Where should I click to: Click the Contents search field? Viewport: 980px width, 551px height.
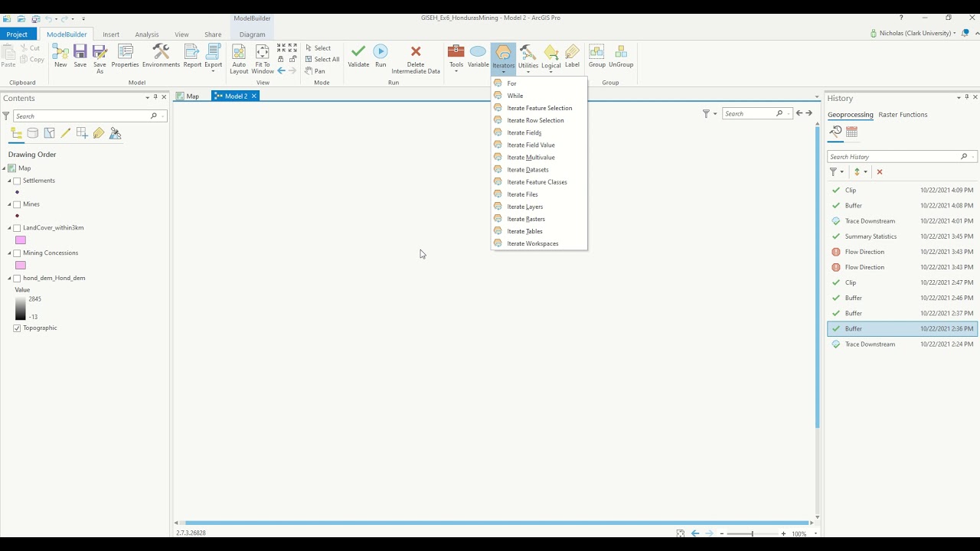coord(81,116)
